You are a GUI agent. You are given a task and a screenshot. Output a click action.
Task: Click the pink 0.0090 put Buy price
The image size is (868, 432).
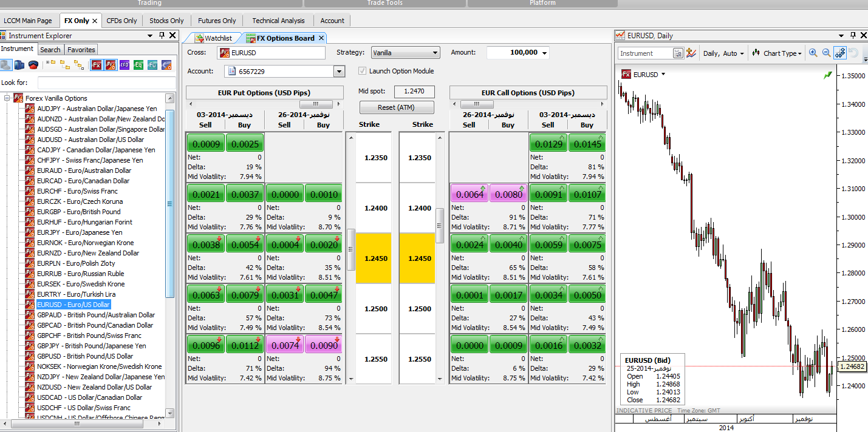323,345
